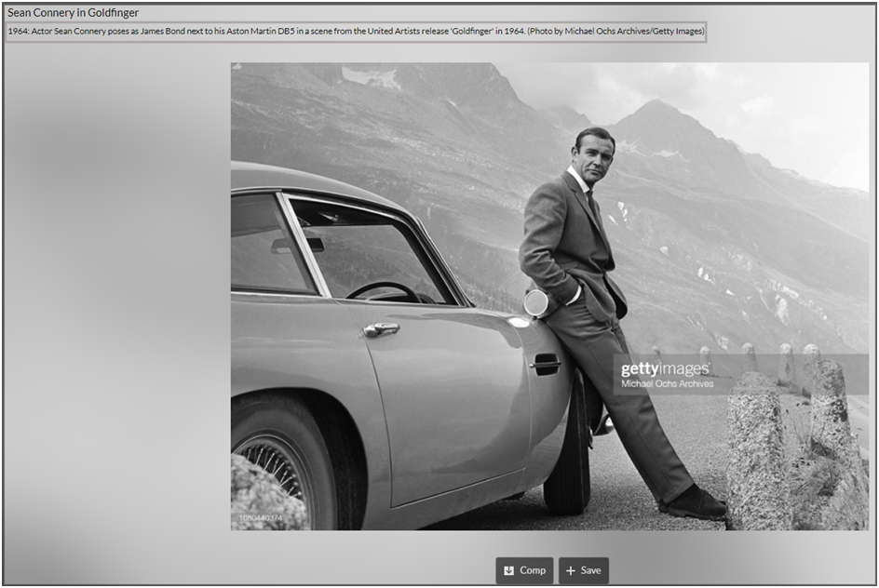Click the caption starting '1964: Actor Sean Connery poses'

point(356,32)
